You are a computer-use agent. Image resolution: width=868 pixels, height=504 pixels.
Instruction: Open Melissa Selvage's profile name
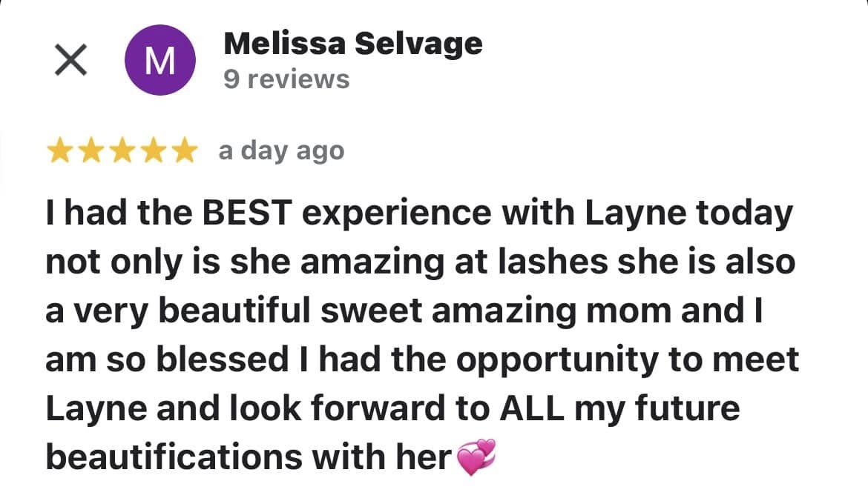point(353,44)
